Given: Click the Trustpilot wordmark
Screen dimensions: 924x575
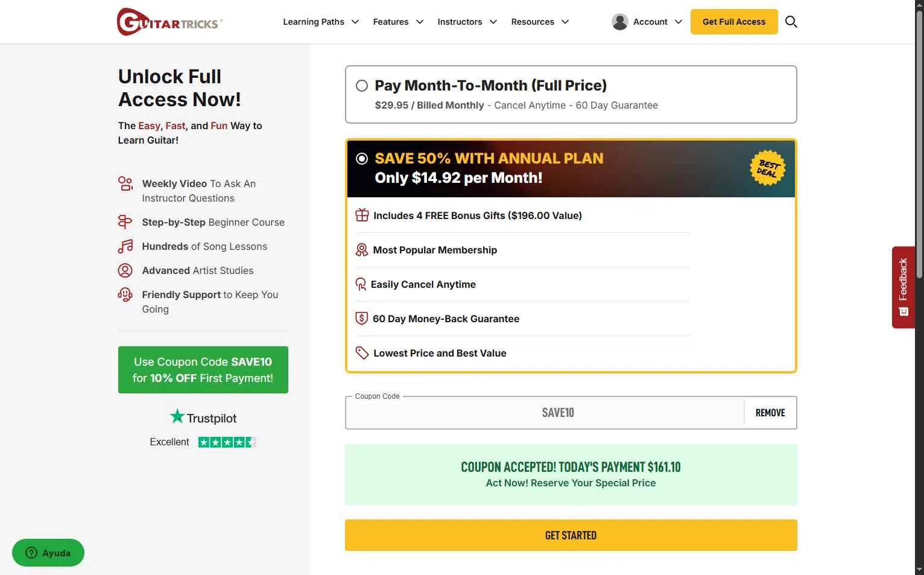Looking at the screenshot, I should pos(212,418).
